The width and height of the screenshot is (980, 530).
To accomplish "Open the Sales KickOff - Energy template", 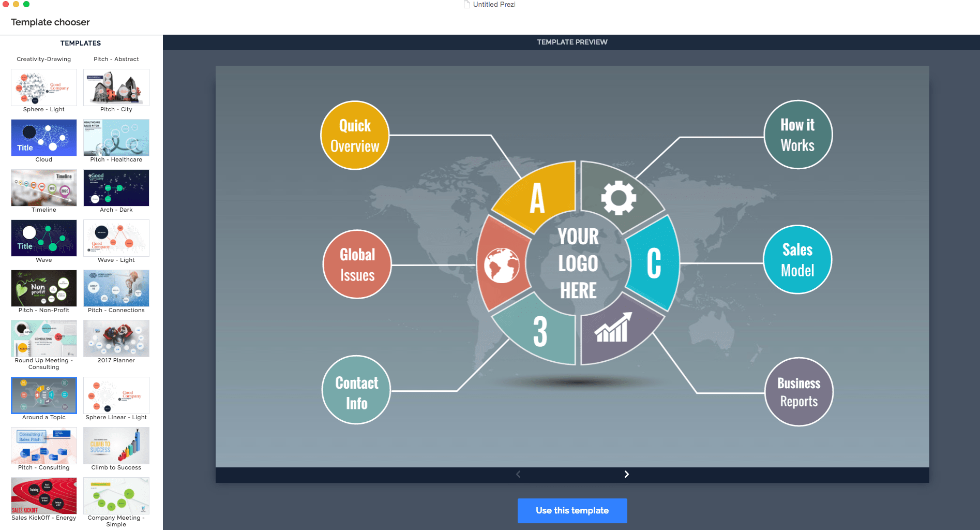I will (x=43, y=495).
